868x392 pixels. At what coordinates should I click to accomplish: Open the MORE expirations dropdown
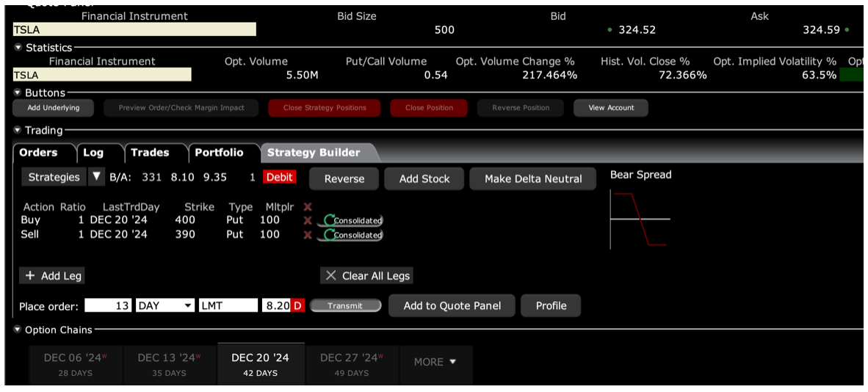[x=435, y=362]
